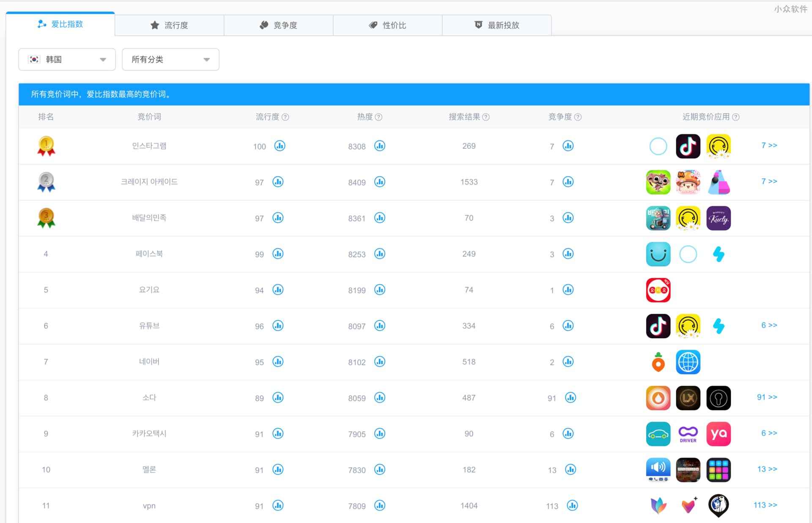Show all 7 bidding apps for 인스타그램

pyautogui.click(x=769, y=145)
